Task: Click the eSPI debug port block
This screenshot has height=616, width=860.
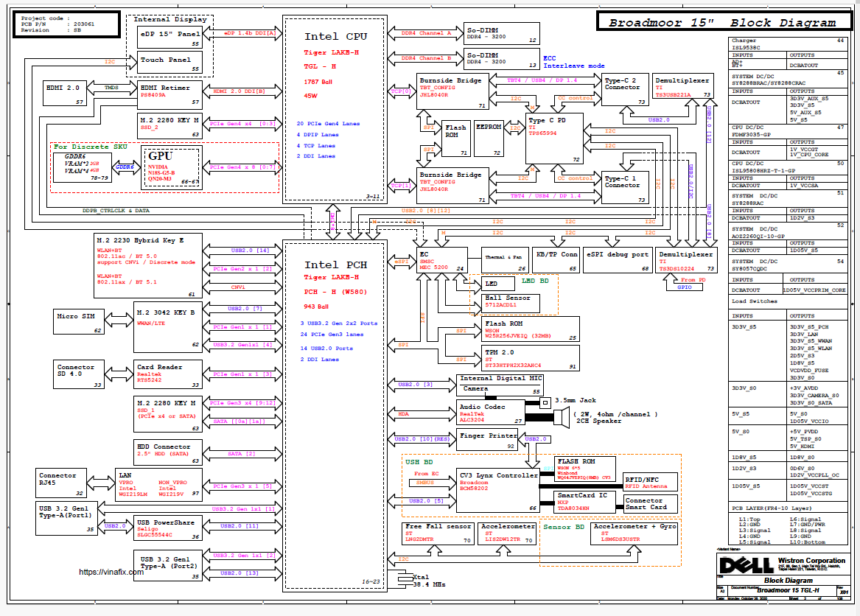Action: tap(618, 260)
